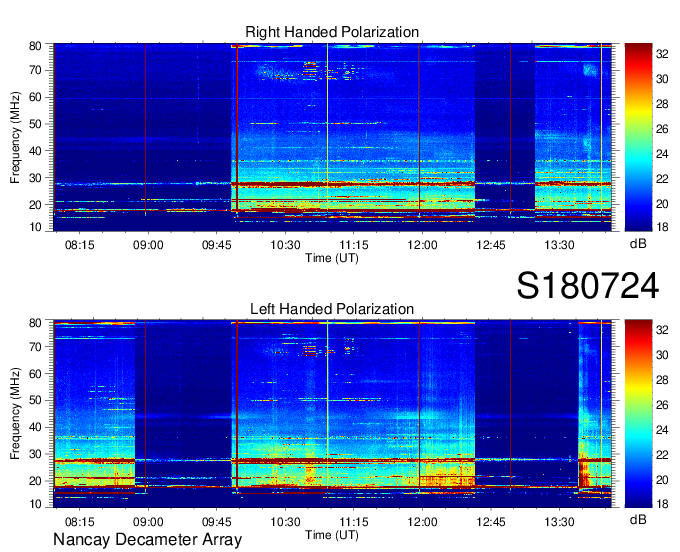
Task: Click the 18 value on the upper colorbar
Action: point(662,227)
